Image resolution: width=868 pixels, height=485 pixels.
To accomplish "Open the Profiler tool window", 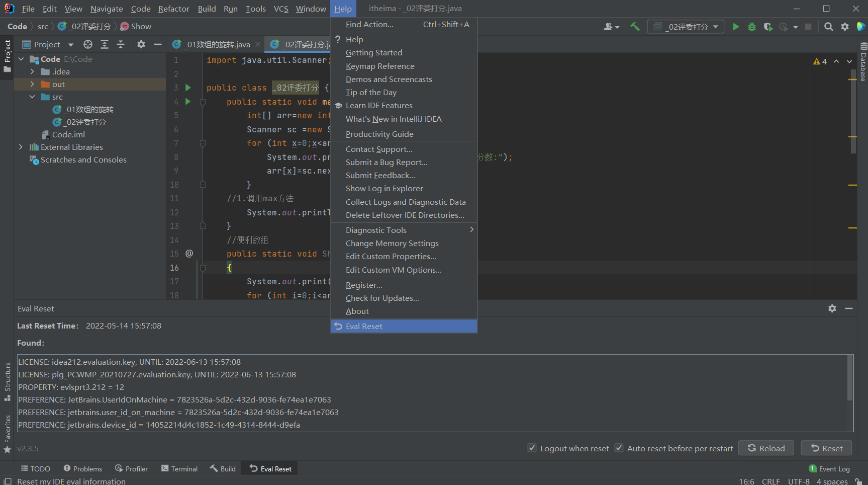I will pyautogui.click(x=132, y=468).
